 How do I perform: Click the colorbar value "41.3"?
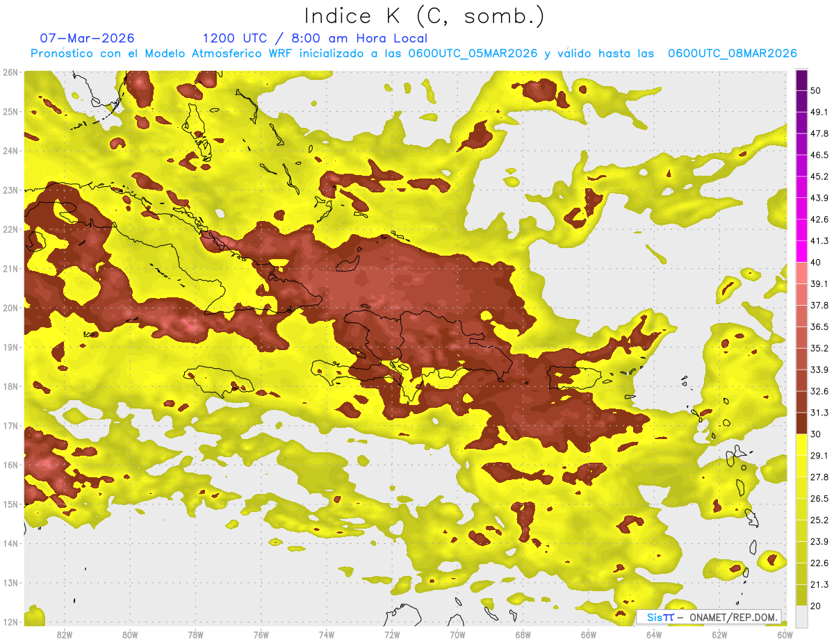pyautogui.click(x=819, y=241)
